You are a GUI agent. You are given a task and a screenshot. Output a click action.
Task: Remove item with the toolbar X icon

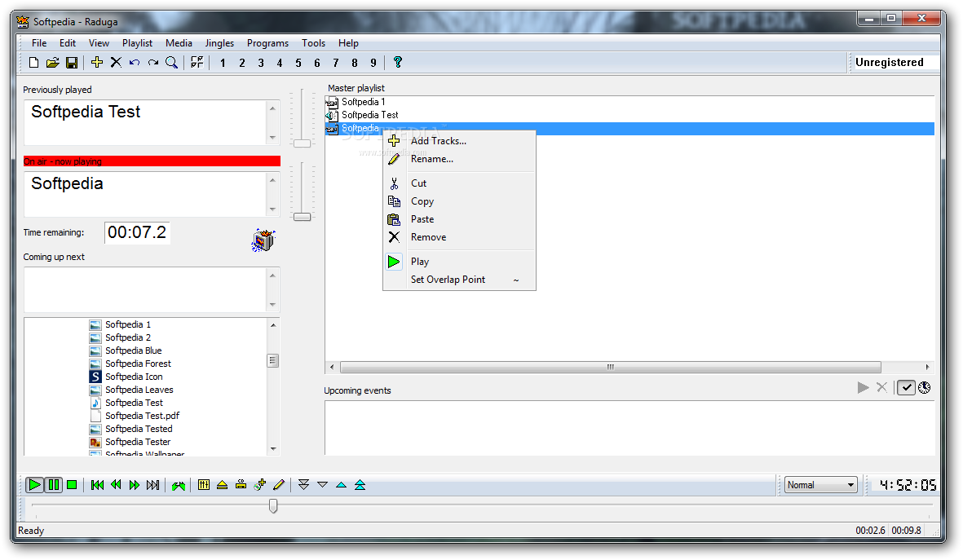tap(116, 62)
